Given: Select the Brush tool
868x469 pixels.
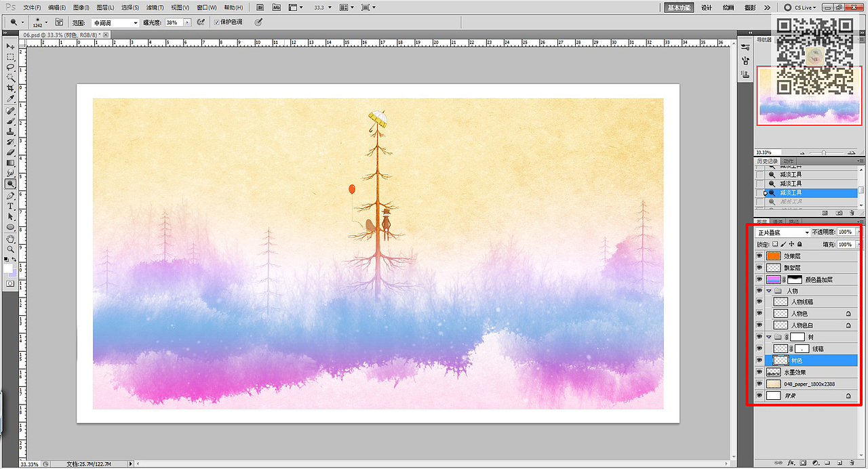Looking at the screenshot, I should tap(10, 121).
